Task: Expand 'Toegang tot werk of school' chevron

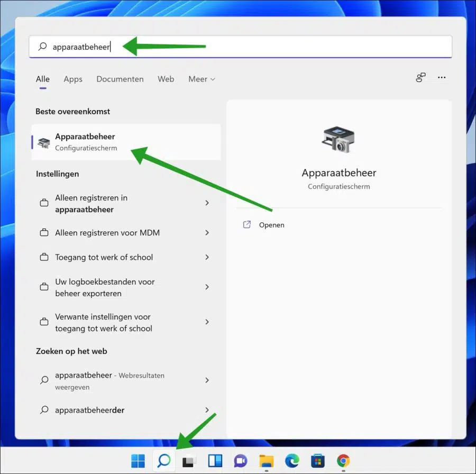Action: coord(207,257)
